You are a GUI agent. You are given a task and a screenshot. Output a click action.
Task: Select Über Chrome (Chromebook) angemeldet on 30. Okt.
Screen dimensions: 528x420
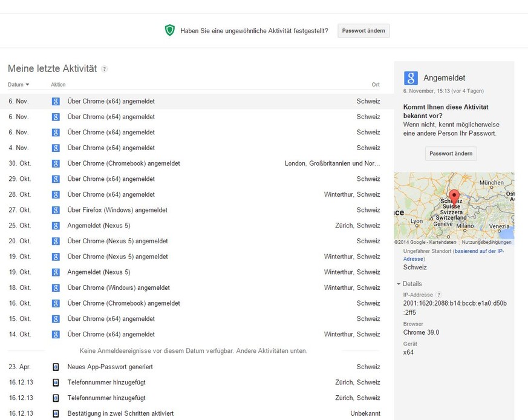123,163
